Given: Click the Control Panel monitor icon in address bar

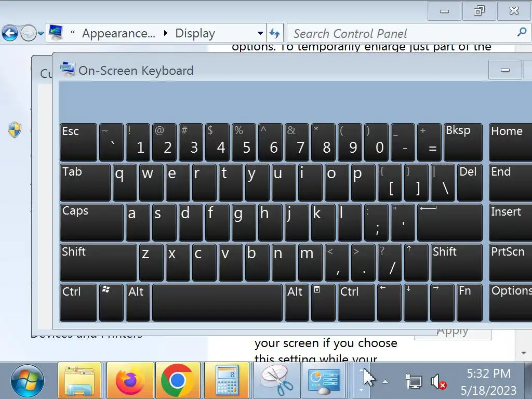Looking at the screenshot, I should point(55,33).
